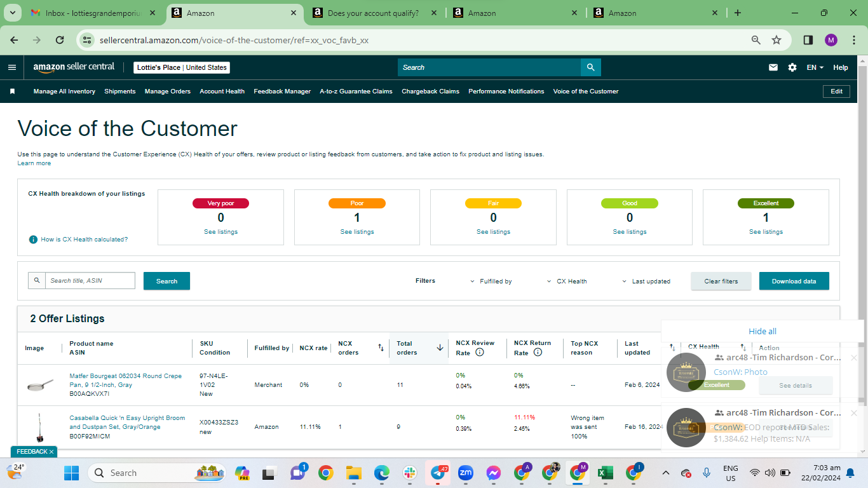Click the Seller Central top search field
Screen dimensions: 868x488
(x=489, y=67)
